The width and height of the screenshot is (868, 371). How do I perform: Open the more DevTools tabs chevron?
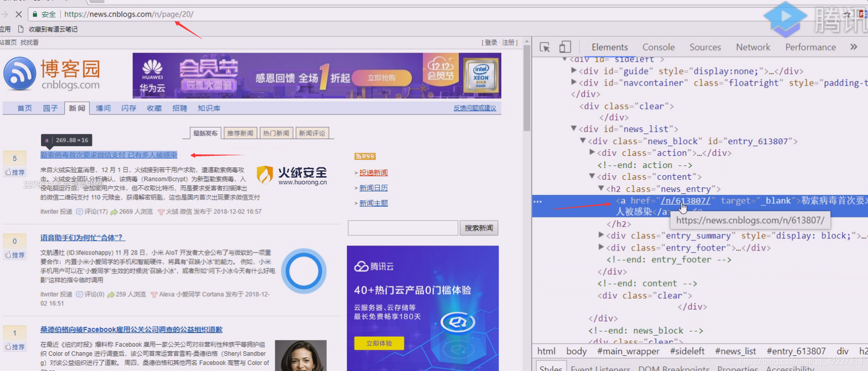854,47
